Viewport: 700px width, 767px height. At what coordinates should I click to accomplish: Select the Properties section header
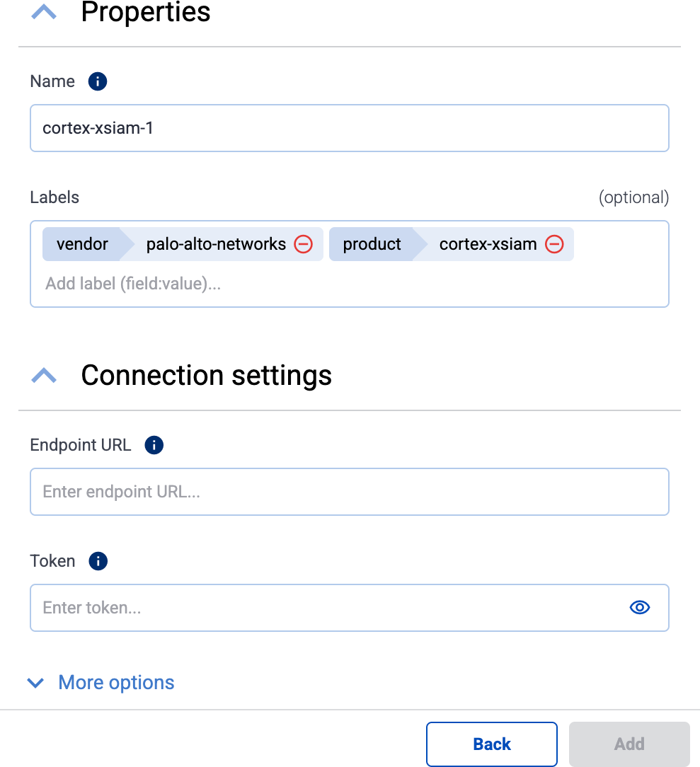[146, 13]
